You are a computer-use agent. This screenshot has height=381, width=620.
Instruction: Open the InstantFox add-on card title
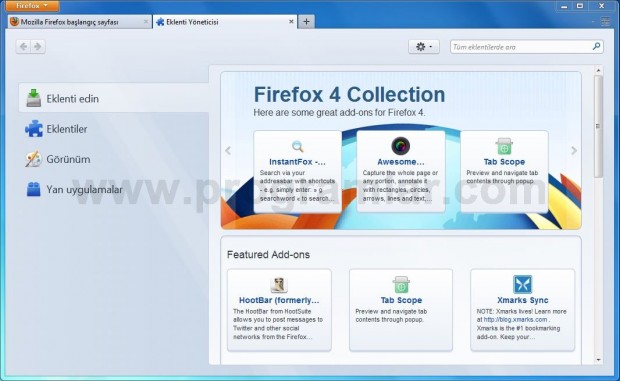point(297,162)
